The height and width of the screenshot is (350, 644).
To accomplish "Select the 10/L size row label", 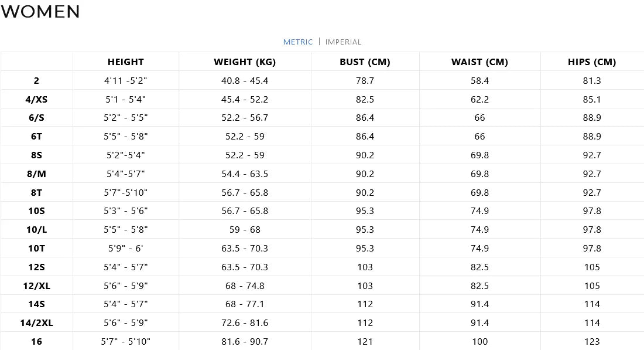I will 36,230.
